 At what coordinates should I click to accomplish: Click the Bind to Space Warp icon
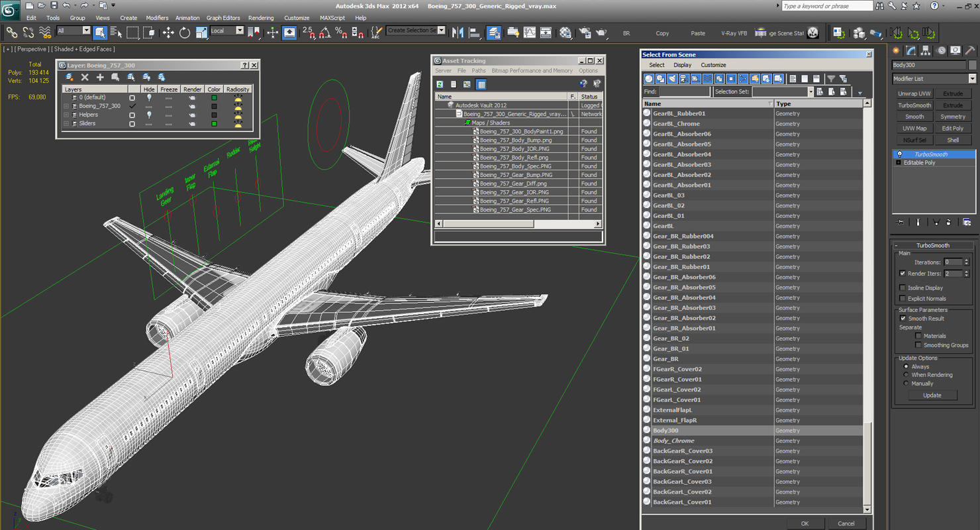point(45,32)
